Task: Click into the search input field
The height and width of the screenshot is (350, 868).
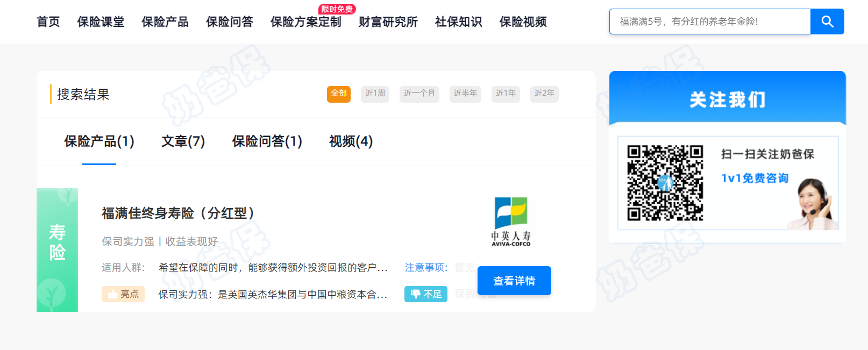Action: [x=709, y=22]
